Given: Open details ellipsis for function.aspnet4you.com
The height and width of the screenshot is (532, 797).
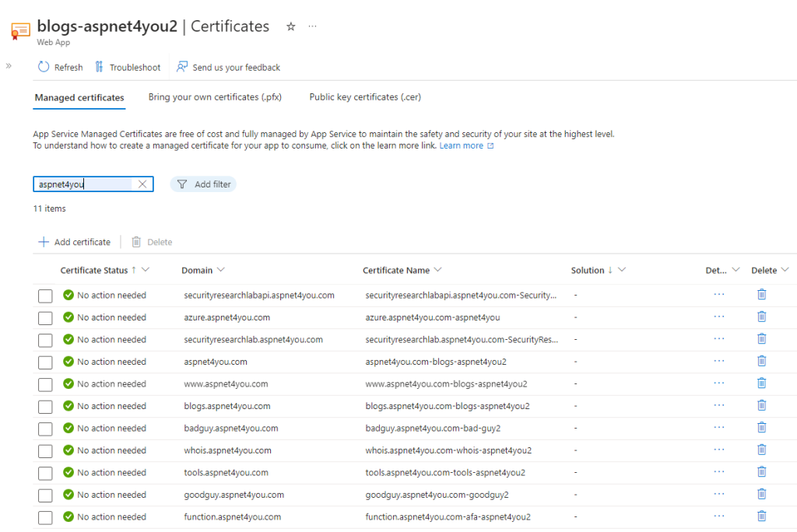Looking at the screenshot, I should tap(718, 516).
